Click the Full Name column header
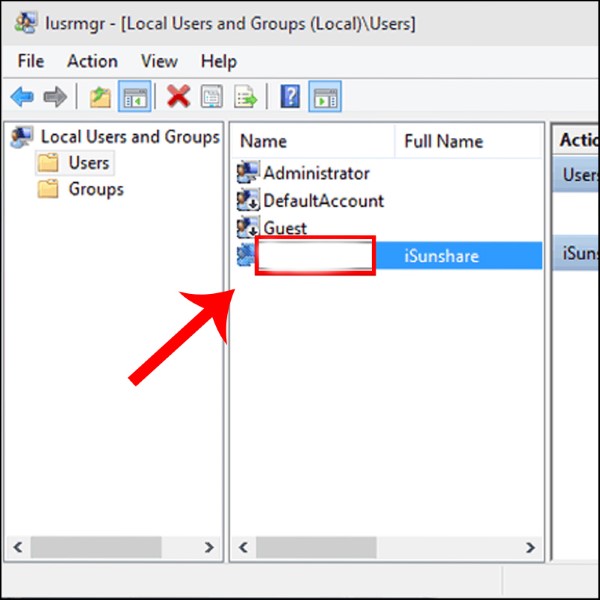 [443, 141]
